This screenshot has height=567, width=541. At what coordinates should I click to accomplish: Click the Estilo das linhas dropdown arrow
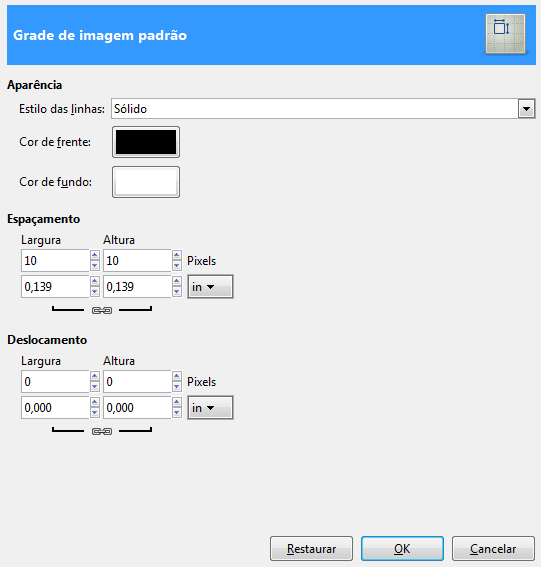(526, 108)
